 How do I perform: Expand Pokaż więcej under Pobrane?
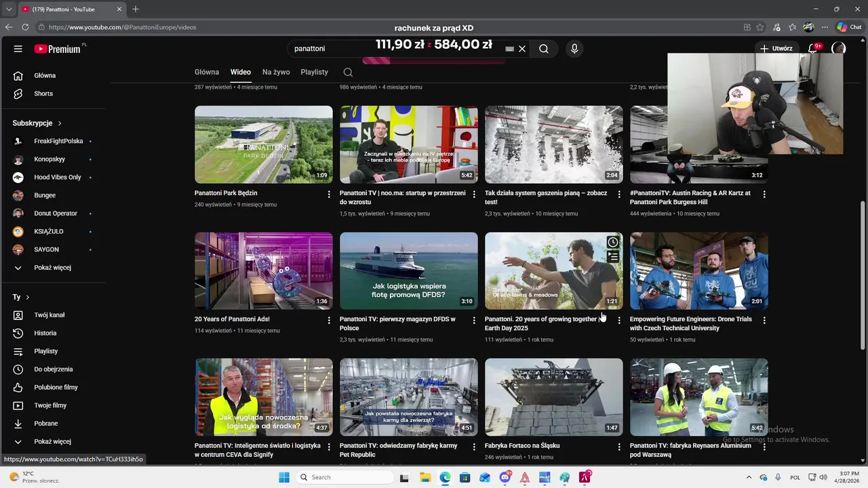click(53, 441)
